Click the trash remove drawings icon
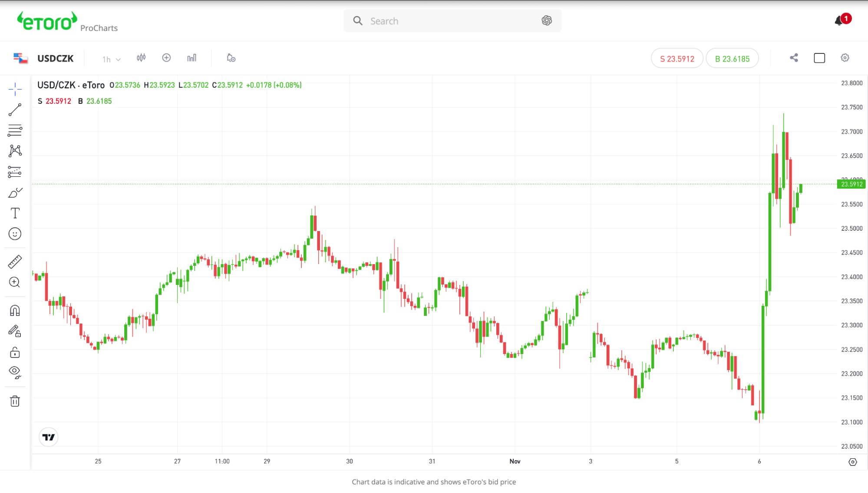This screenshot has height=493, width=868. click(15, 401)
